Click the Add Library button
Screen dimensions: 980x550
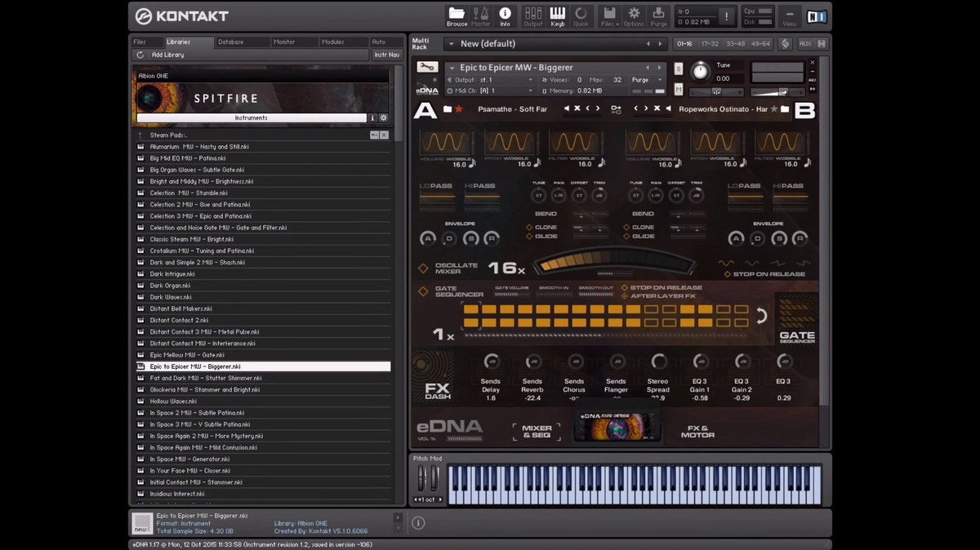pos(167,55)
